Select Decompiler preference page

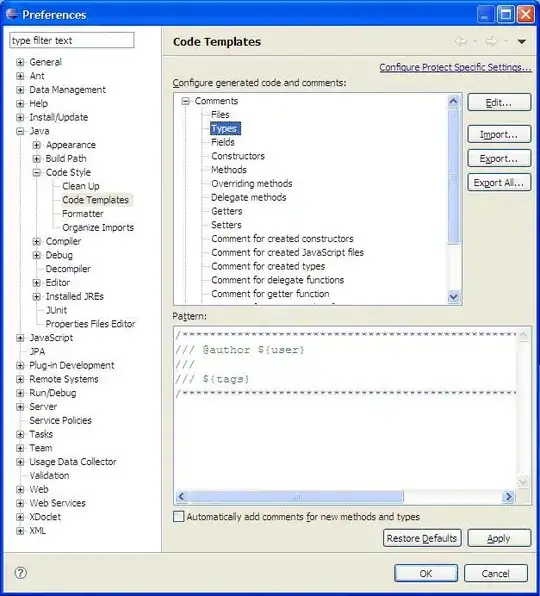[x=68, y=269]
